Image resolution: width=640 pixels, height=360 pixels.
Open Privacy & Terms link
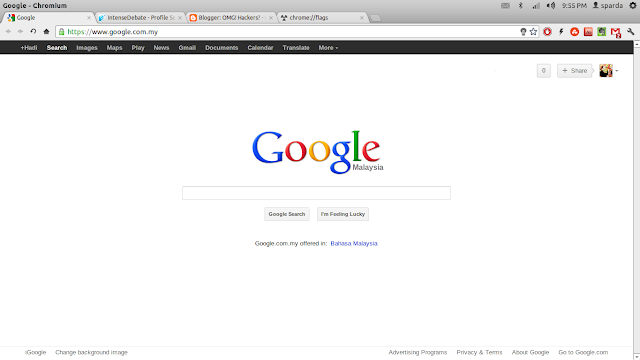pos(479,352)
